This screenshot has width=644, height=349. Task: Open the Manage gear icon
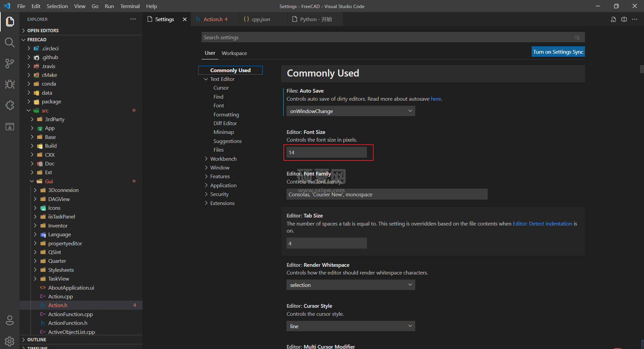tap(10, 341)
